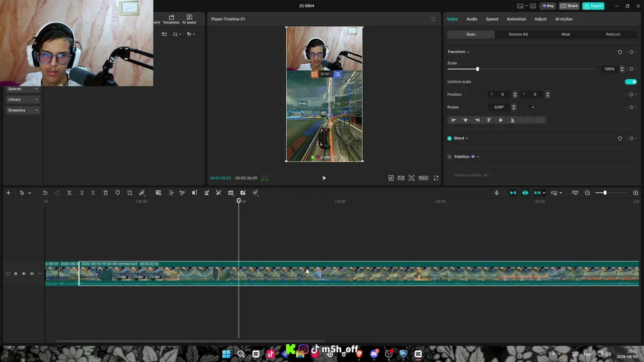
Task: Toggle main track magnet snapping icon
Action: [513, 193]
